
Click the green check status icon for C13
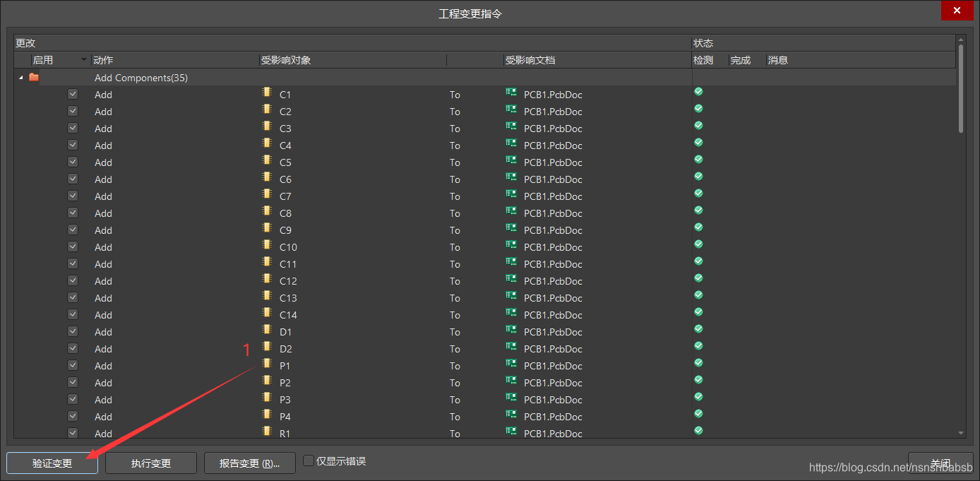coord(698,295)
